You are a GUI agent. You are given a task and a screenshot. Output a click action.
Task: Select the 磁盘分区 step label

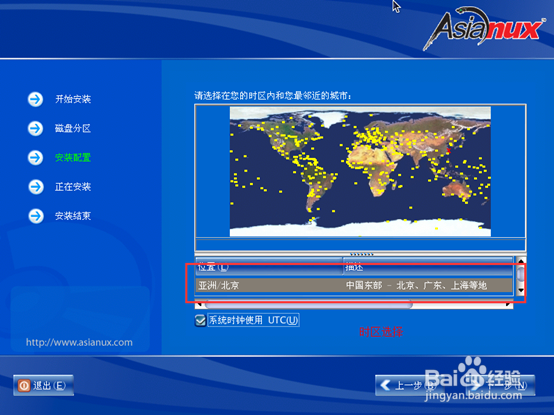click(x=73, y=129)
